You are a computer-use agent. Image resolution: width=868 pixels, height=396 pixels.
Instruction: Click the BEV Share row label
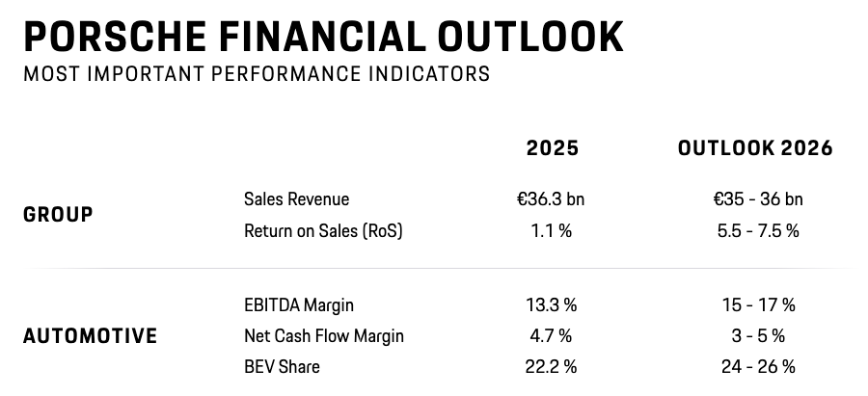point(282,366)
